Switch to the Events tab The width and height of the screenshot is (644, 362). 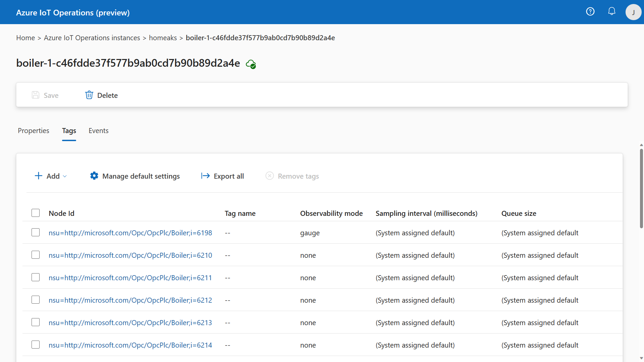[99, 131]
